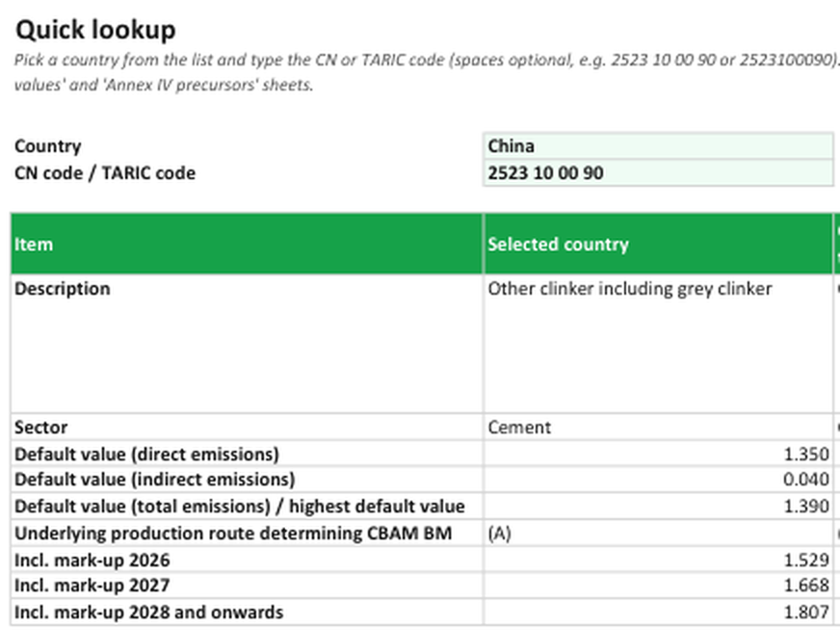This screenshot has height=630, width=840.
Task: Select the direct emissions value 1.350
Action: tap(658, 453)
